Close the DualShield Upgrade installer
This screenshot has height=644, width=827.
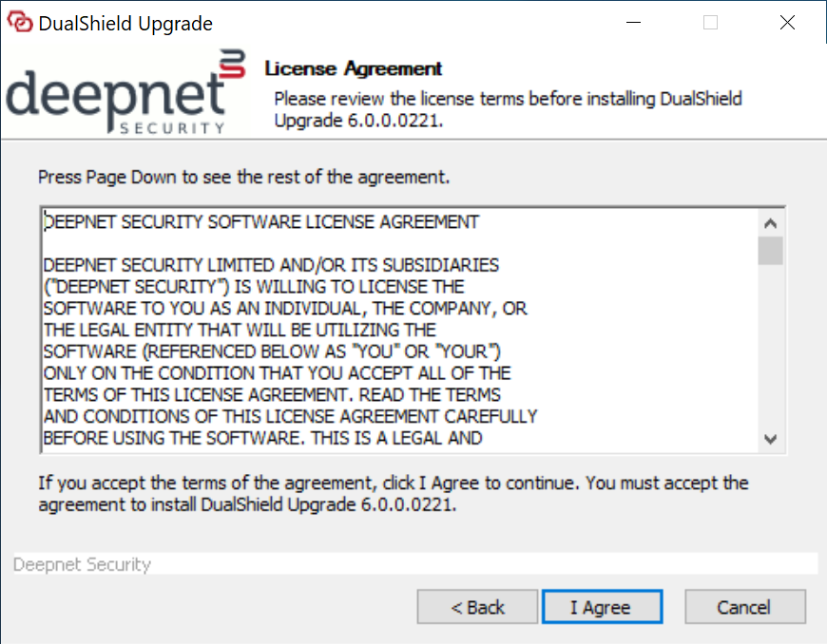(787, 23)
